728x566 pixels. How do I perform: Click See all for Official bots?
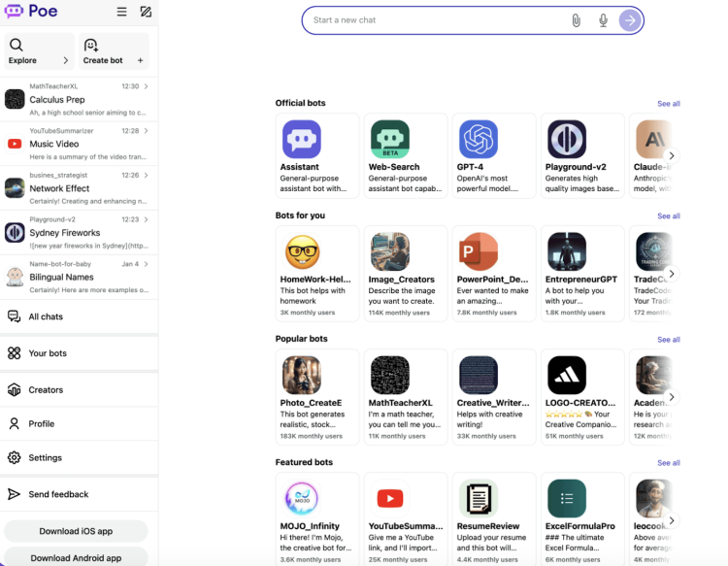pyautogui.click(x=668, y=103)
